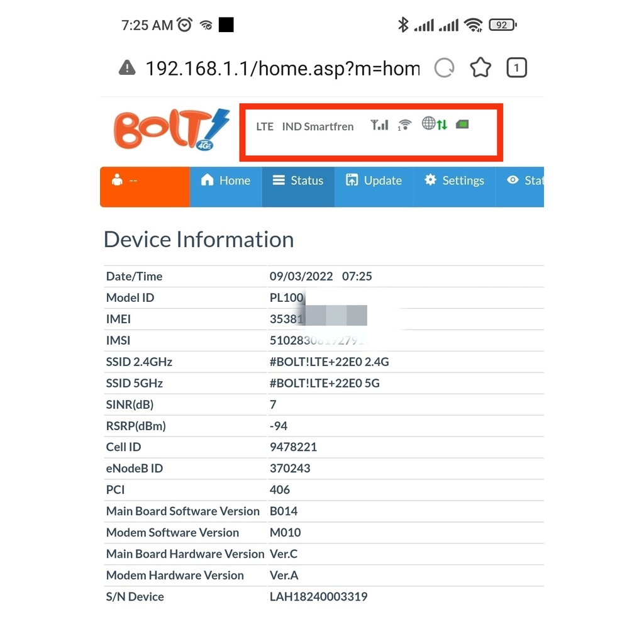644x644 pixels.
Task: Click the WiFi connected clients icon
Action: (404, 125)
